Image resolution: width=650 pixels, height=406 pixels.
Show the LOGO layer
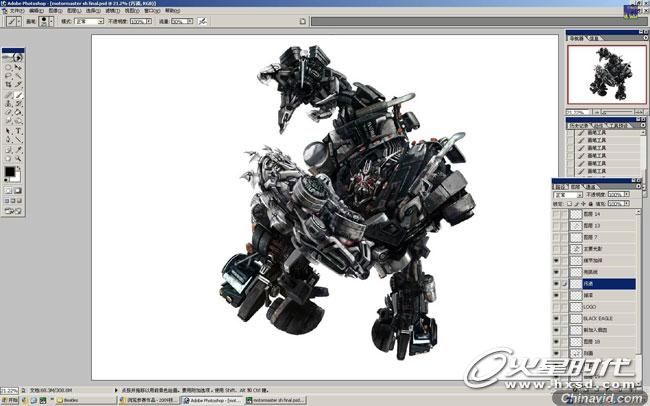556,307
